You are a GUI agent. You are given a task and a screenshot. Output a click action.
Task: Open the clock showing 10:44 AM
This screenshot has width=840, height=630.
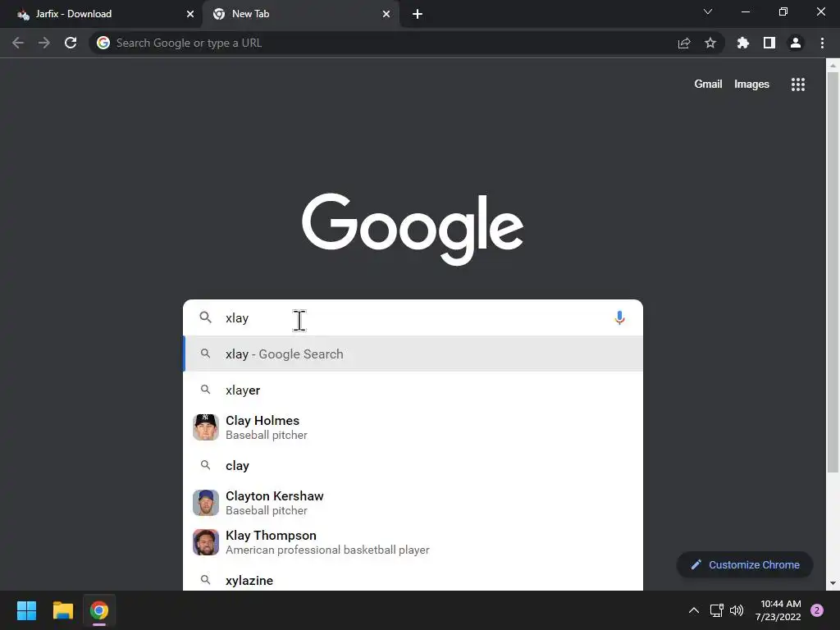tap(778, 610)
